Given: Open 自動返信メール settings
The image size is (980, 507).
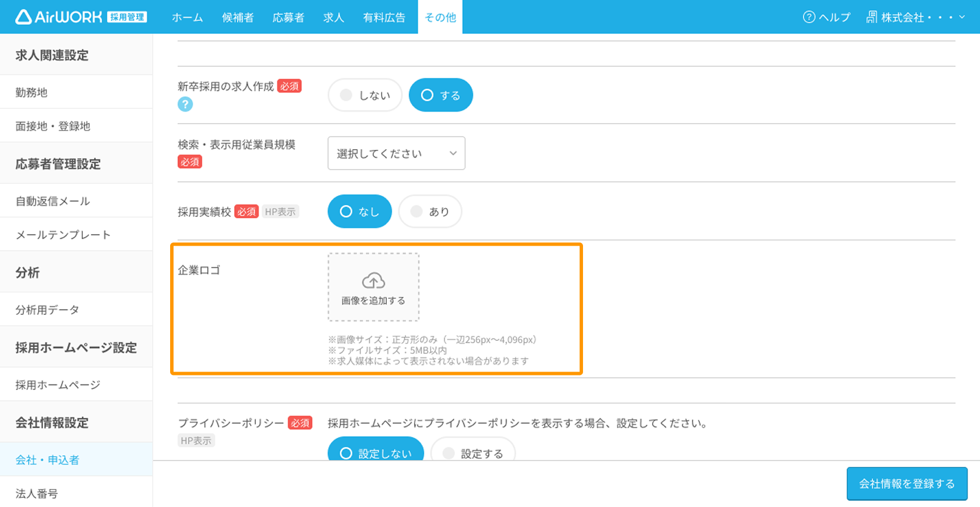Looking at the screenshot, I should (x=76, y=201).
